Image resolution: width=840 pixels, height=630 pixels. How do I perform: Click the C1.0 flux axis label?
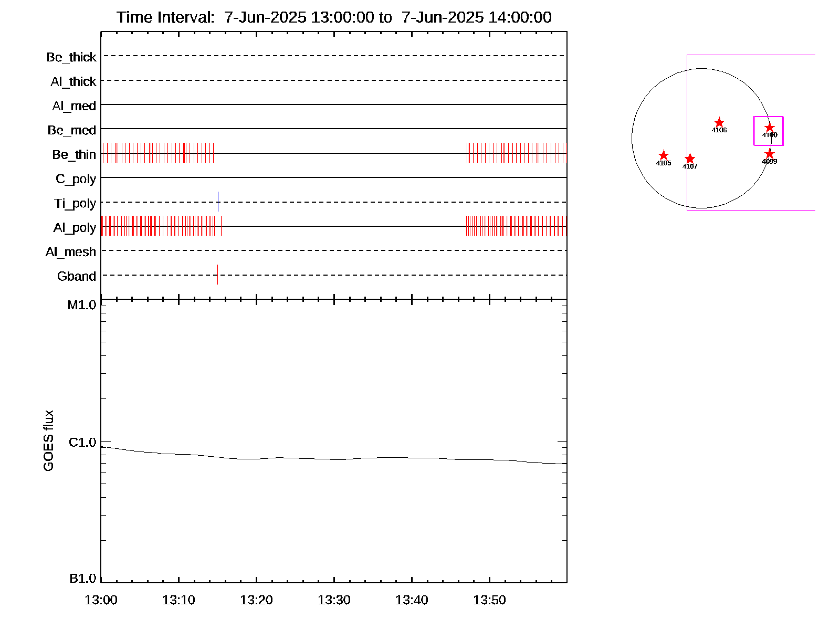click(82, 443)
